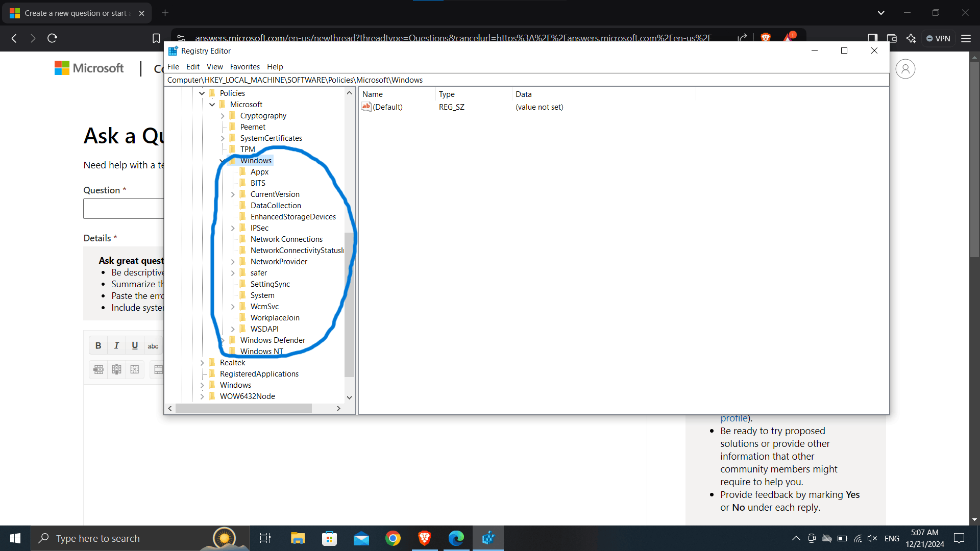Toggle Bold in the question editor
Image resolution: width=980 pixels, height=551 pixels.
pyautogui.click(x=98, y=345)
